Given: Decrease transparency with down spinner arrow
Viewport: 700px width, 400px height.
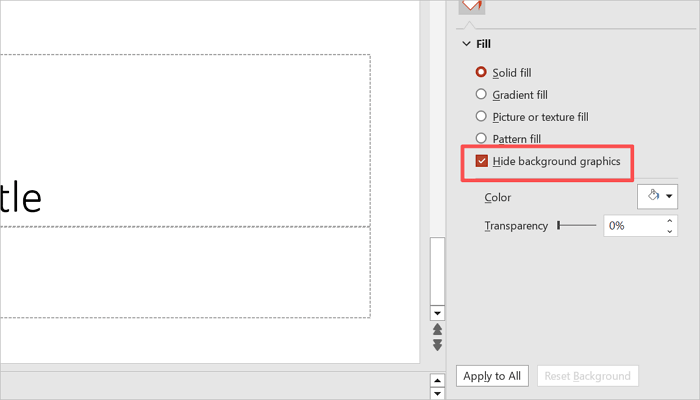Looking at the screenshot, I should click(670, 231).
